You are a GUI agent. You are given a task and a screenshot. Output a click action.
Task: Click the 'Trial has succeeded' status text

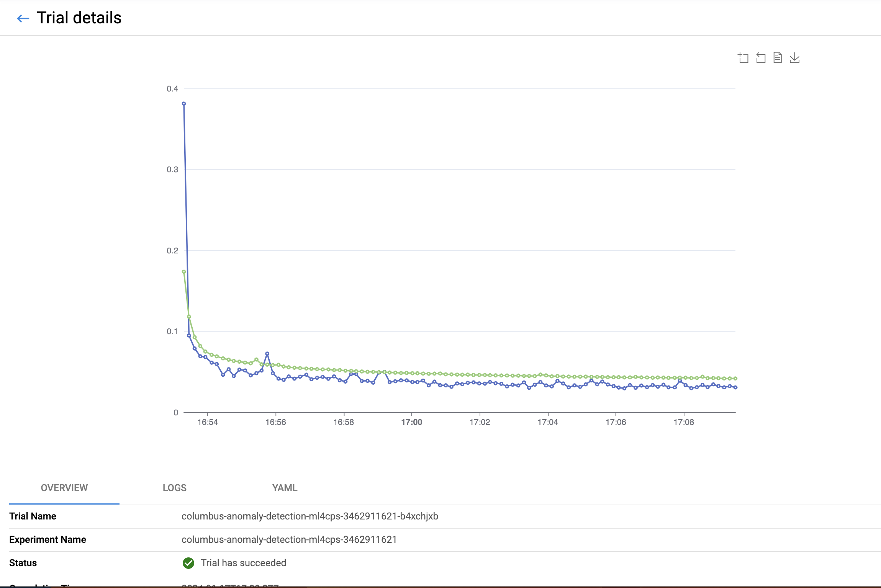click(x=244, y=563)
